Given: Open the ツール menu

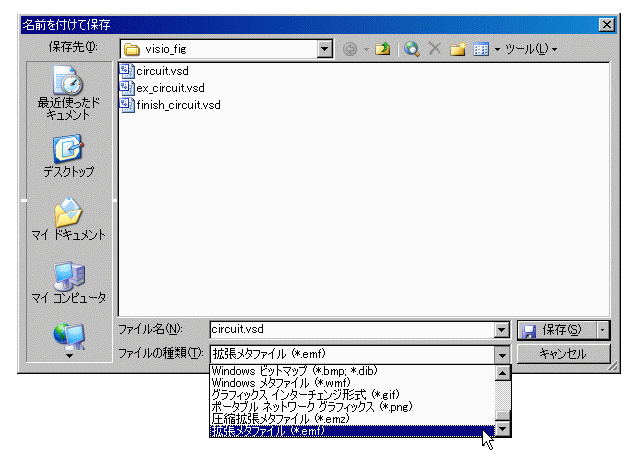Looking at the screenshot, I should click(x=530, y=48).
